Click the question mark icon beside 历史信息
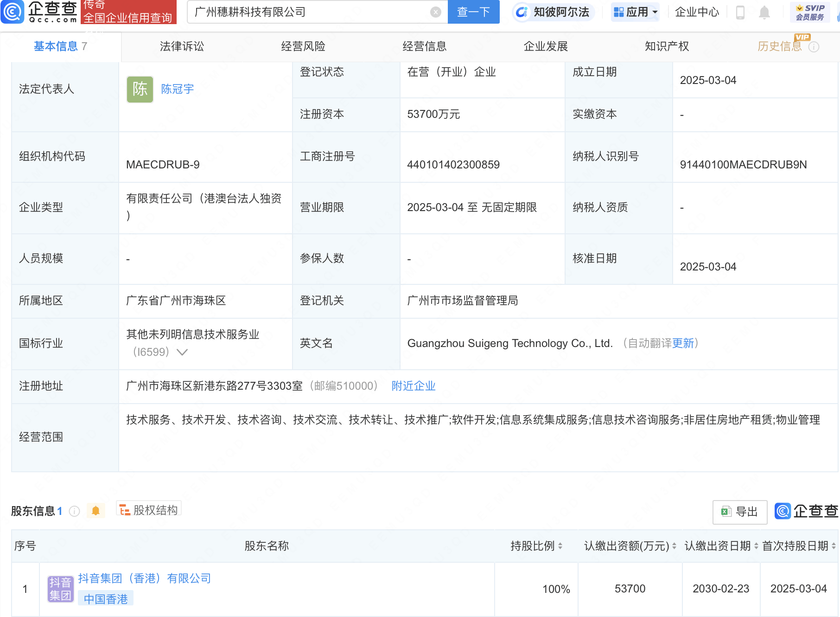The image size is (840, 617). click(815, 46)
